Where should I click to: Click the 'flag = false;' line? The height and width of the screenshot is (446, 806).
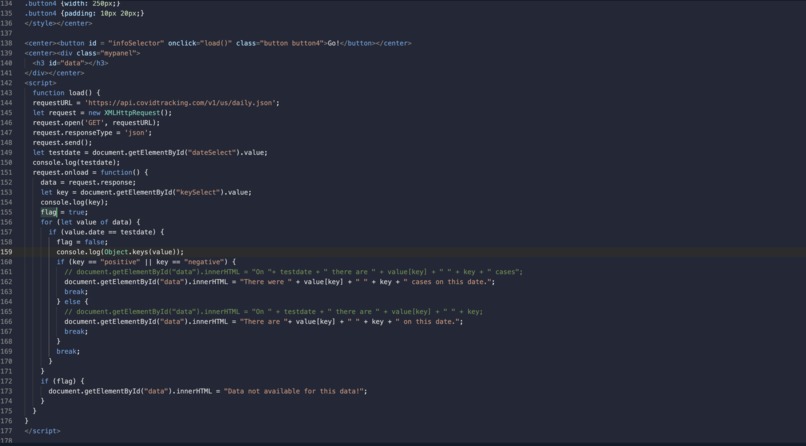tap(82, 242)
